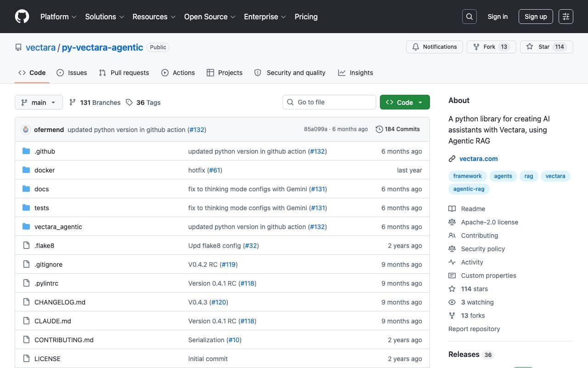Open the vectara owner link

[x=40, y=47]
